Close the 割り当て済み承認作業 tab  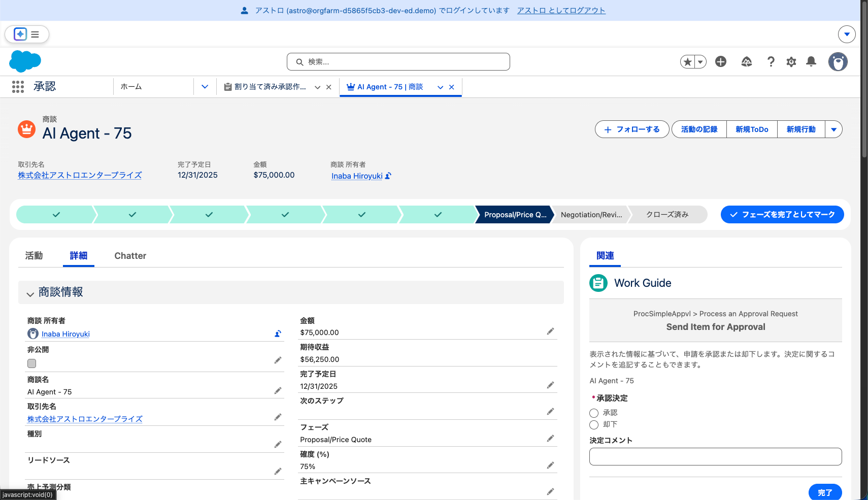click(329, 87)
